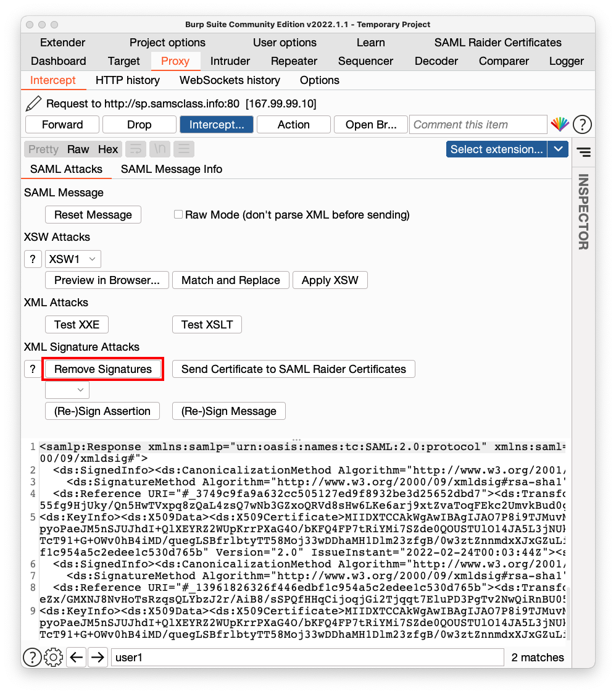
Task: Open the Action button menu
Action: [x=293, y=124]
